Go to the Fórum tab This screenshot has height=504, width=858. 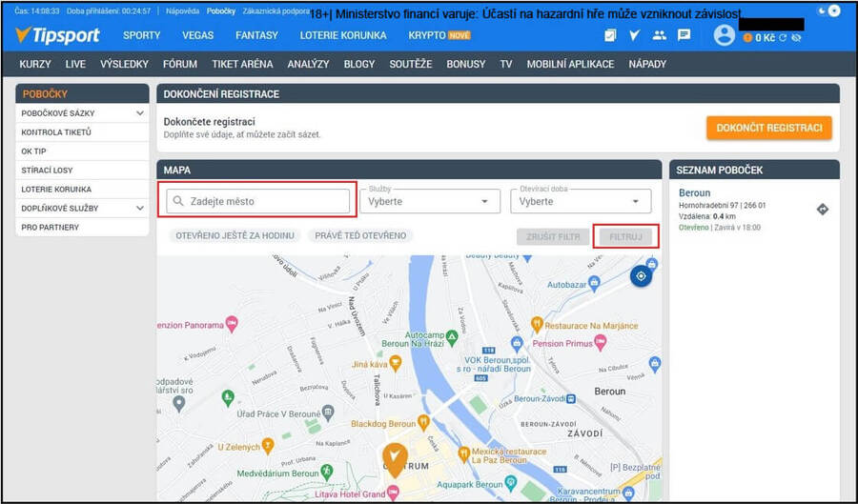[x=180, y=64]
